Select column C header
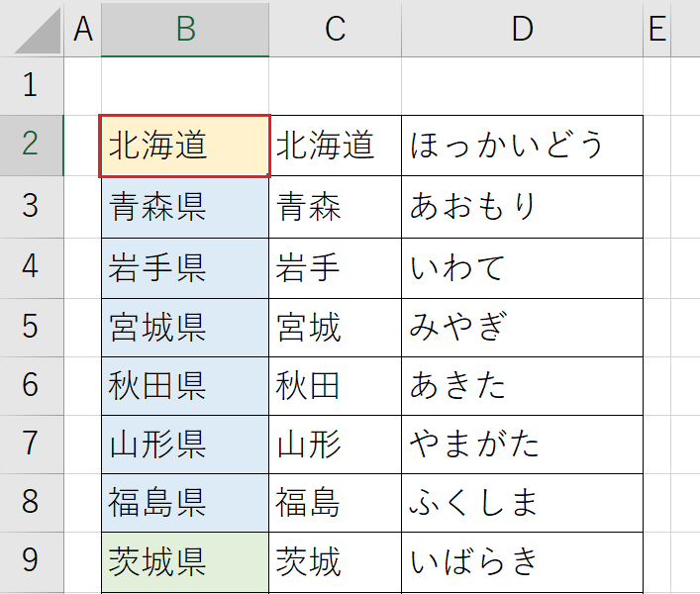This screenshot has width=700, height=594. click(x=336, y=29)
